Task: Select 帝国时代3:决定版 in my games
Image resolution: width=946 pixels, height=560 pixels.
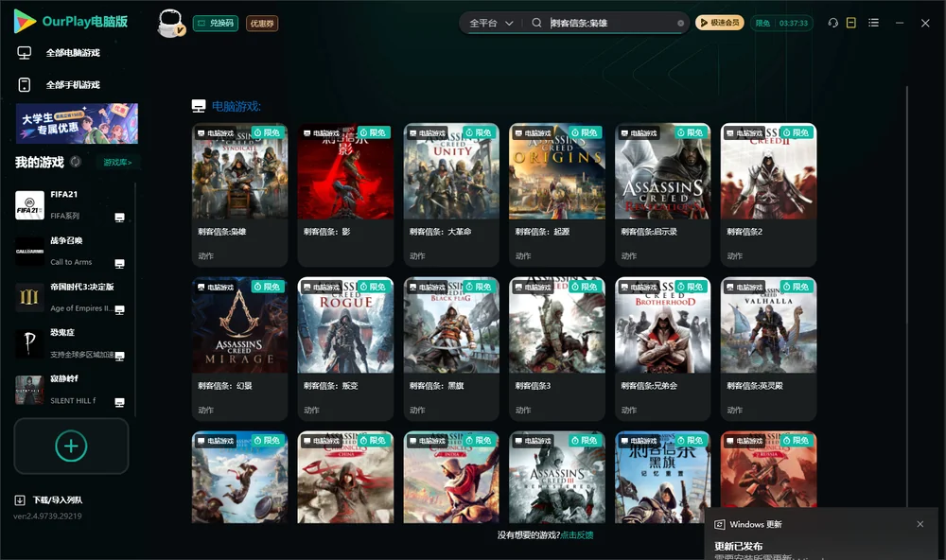Action: (x=71, y=297)
